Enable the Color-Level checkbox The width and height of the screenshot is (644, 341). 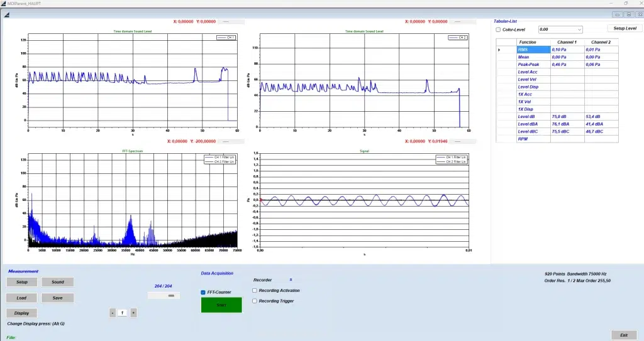498,30
